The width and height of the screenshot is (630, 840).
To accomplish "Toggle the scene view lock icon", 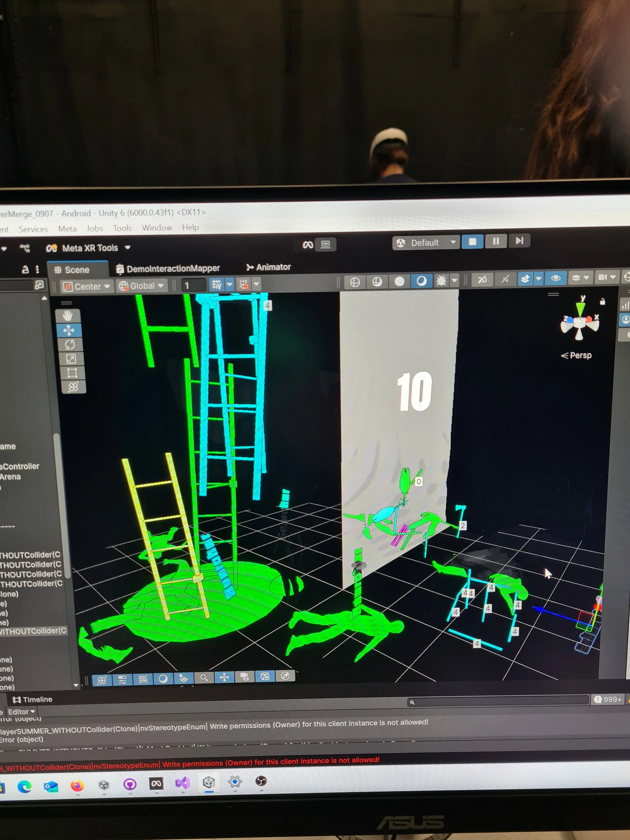I will pyautogui.click(x=602, y=302).
